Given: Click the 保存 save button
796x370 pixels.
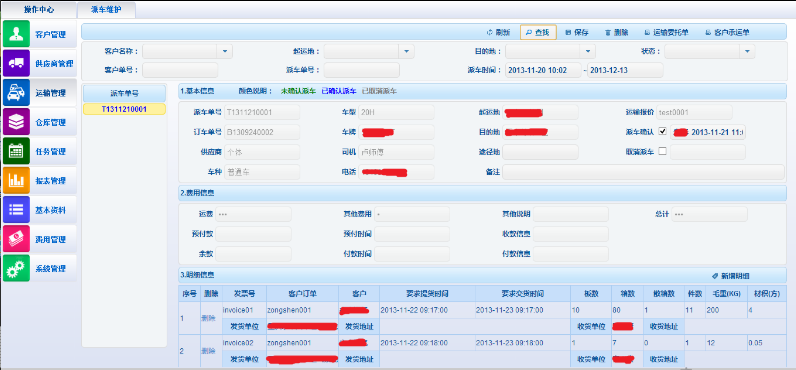Looking at the screenshot, I should (x=577, y=32).
